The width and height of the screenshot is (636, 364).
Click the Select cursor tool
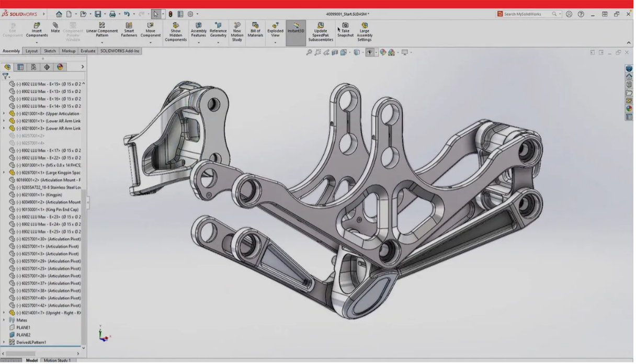point(156,14)
